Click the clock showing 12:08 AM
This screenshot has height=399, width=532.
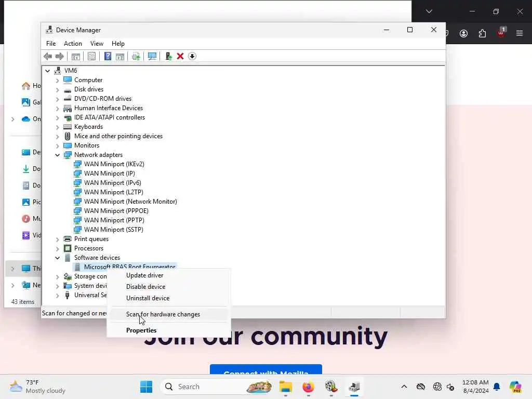(x=475, y=387)
